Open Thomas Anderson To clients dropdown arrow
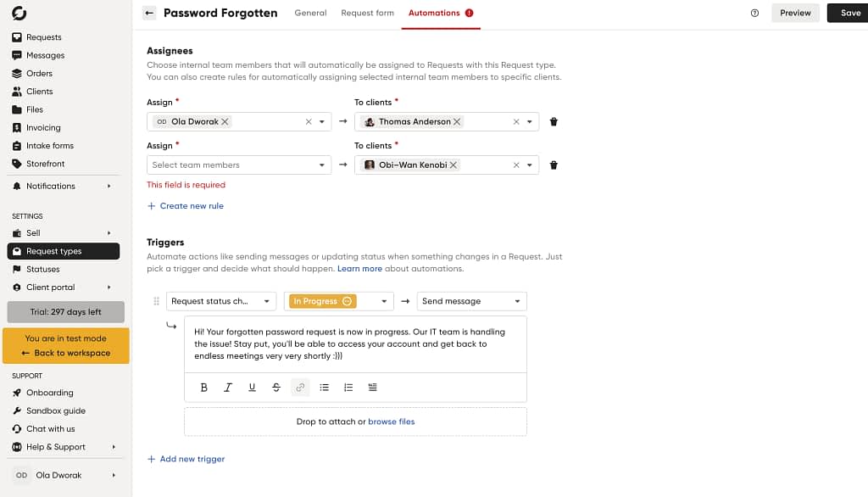This screenshot has height=497, width=868. click(529, 122)
